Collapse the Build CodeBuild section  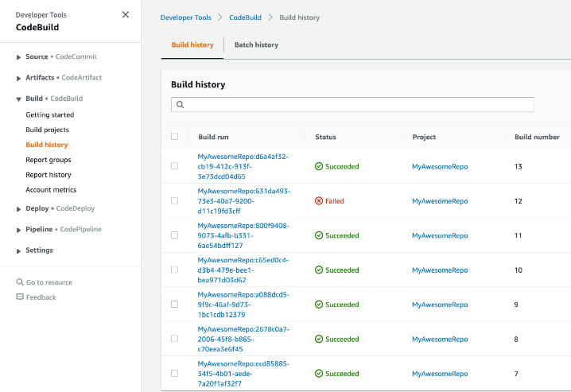[18, 99]
